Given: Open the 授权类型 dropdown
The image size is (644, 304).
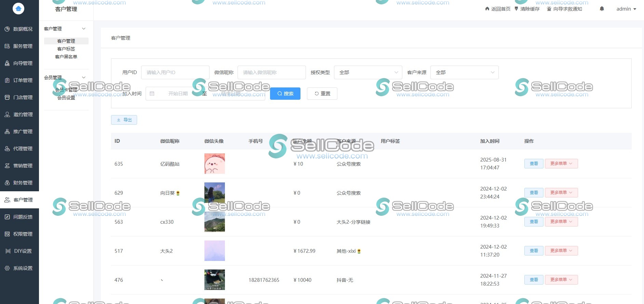Looking at the screenshot, I should pyautogui.click(x=368, y=72).
